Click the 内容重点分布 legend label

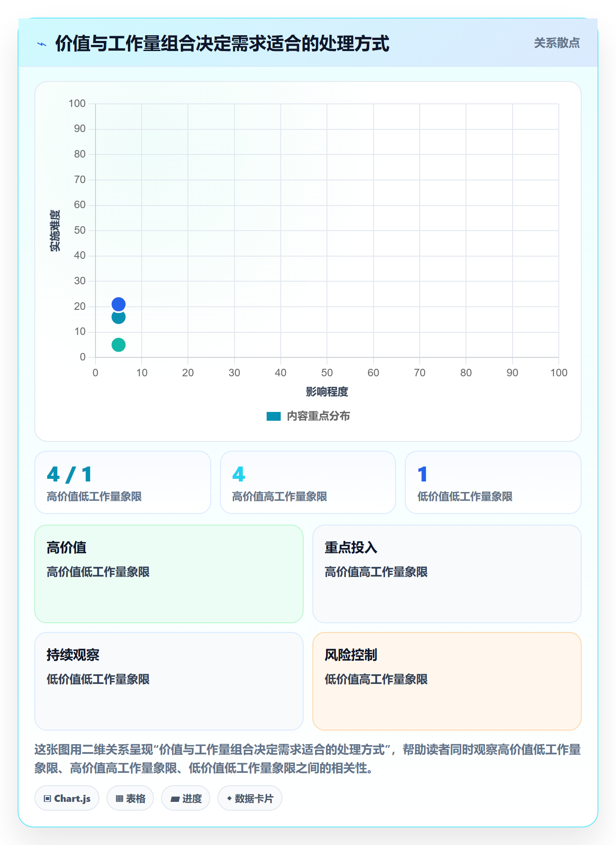[x=318, y=416]
